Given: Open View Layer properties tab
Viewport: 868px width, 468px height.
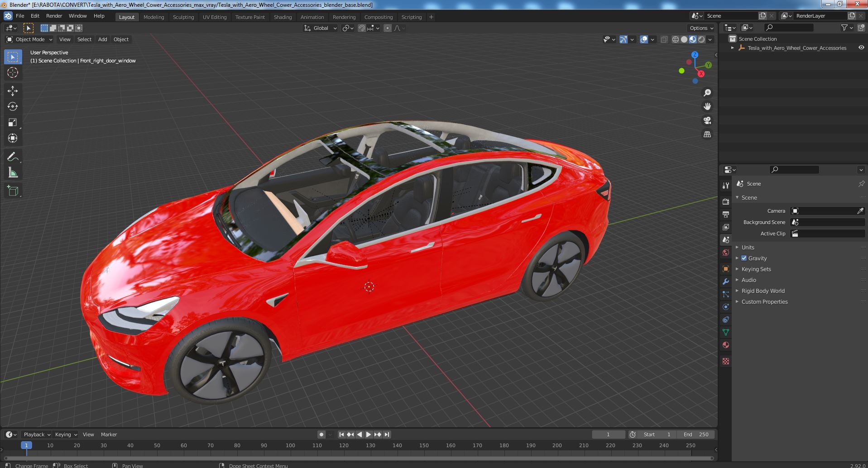Looking at the screenshot, I should 726,227.
